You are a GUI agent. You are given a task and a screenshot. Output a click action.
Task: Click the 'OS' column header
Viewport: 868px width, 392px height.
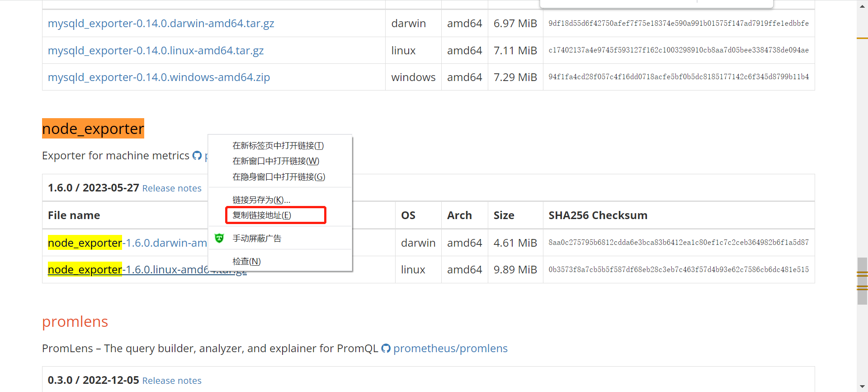408,215
